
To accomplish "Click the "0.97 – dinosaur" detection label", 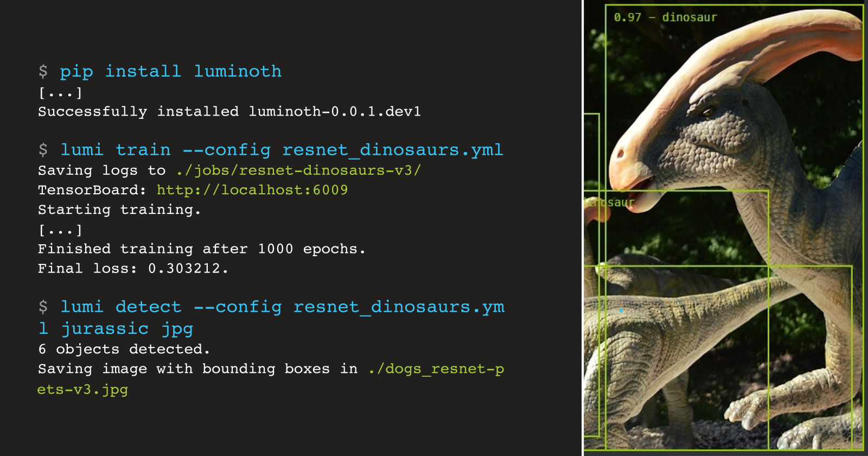I will (665, 17).
